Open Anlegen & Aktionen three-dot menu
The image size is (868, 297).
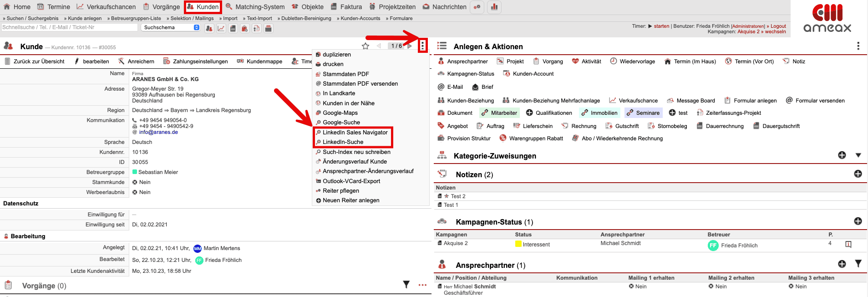[x=858, y=46]
